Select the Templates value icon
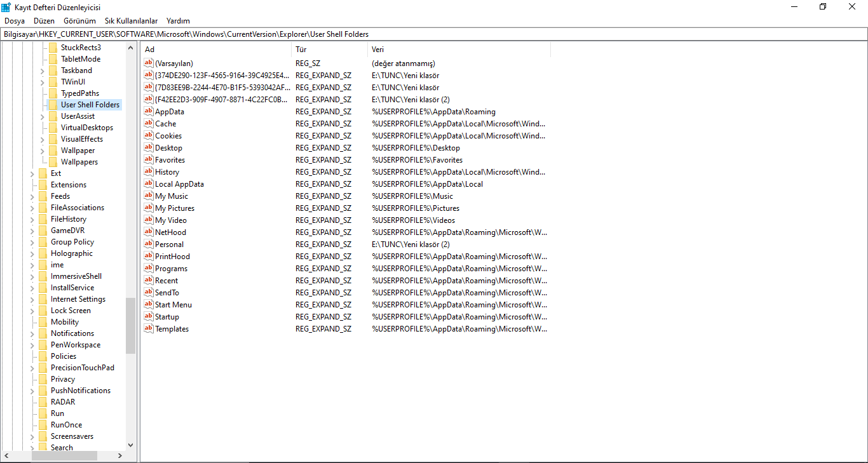 tap(149, 328)
